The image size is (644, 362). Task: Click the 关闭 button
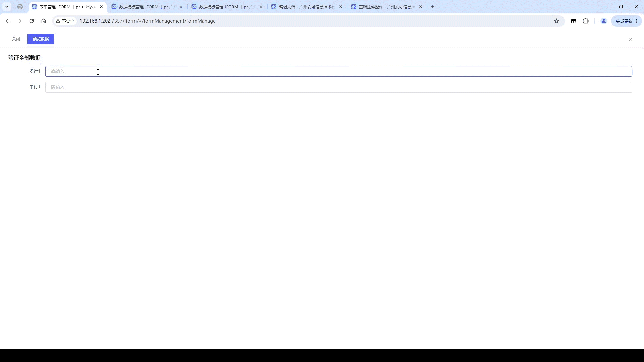[16, 39]
